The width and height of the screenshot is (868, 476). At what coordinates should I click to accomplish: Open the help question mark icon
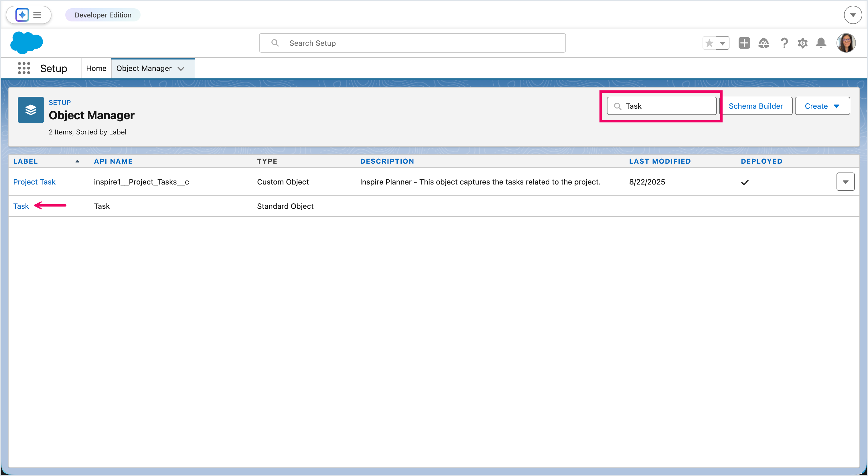(x=784, y=43)
